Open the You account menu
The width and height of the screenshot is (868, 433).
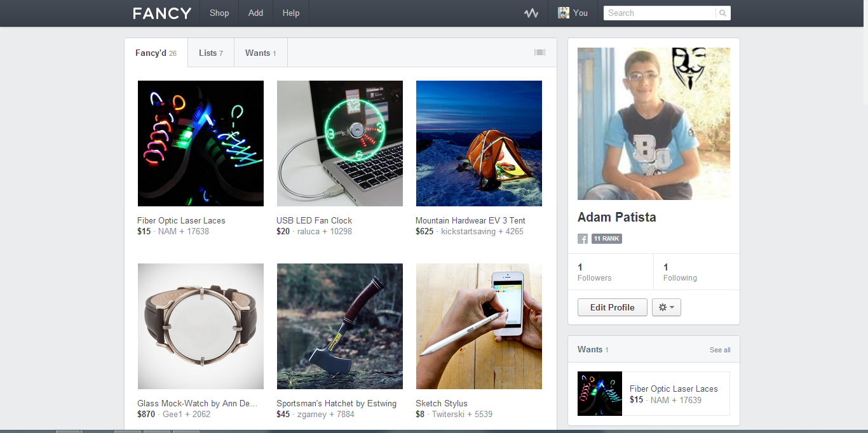[573, 13]
